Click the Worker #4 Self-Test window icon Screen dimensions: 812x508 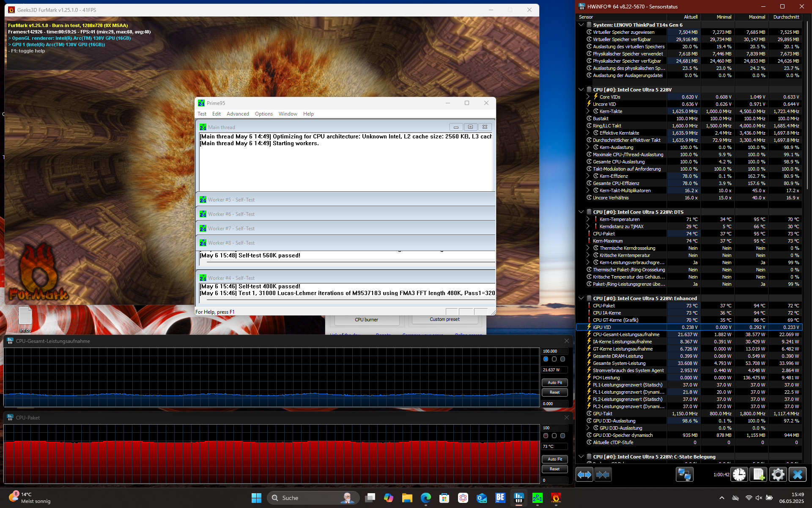203,278
